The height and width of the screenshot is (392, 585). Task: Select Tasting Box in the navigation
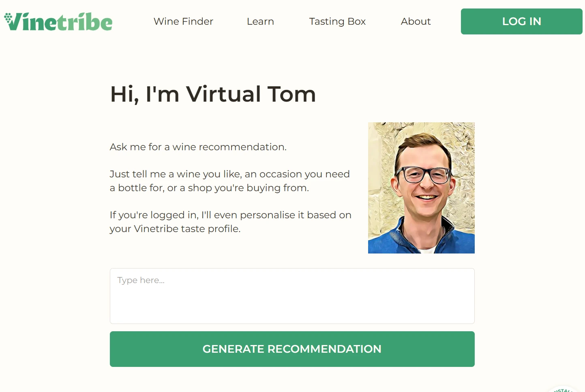point(337,21)
